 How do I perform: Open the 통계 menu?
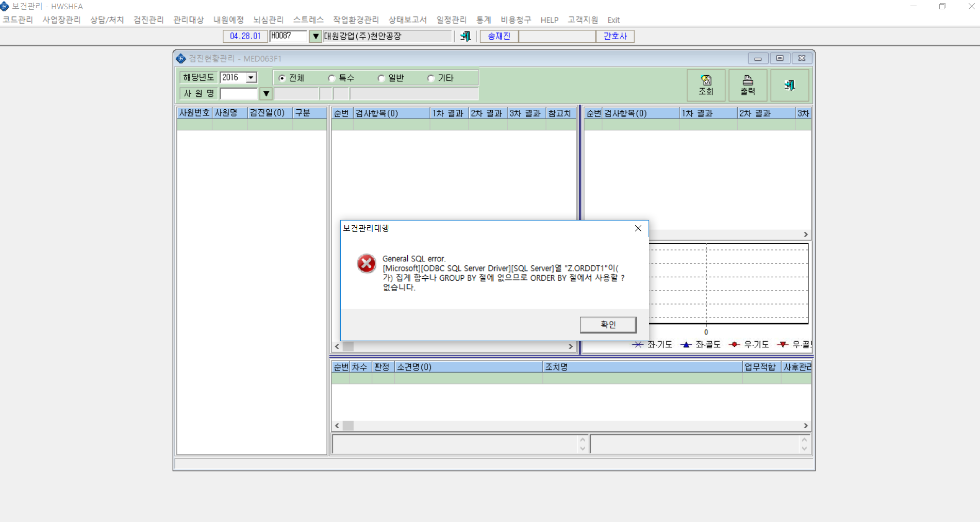(x=484, y=20)
